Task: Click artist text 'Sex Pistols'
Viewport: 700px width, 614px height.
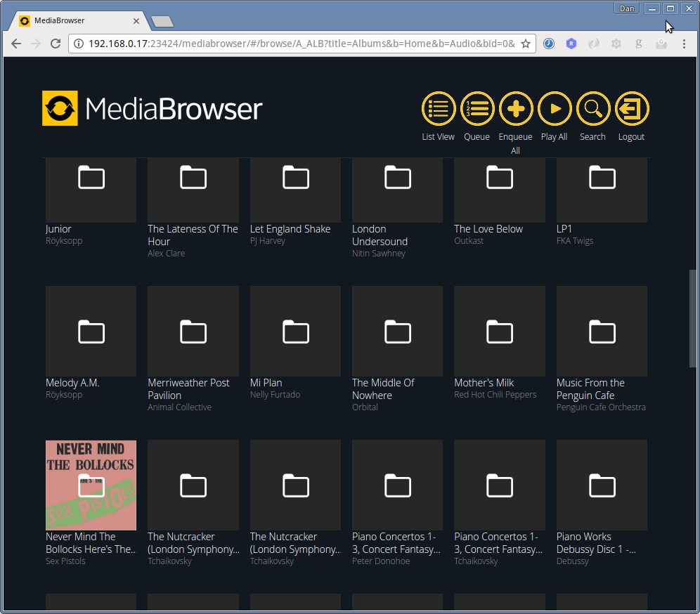Action: coord(65,561)
